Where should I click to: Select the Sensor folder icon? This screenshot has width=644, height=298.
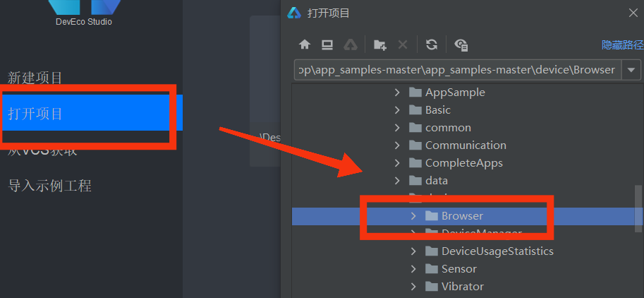(x=432, y=268)
